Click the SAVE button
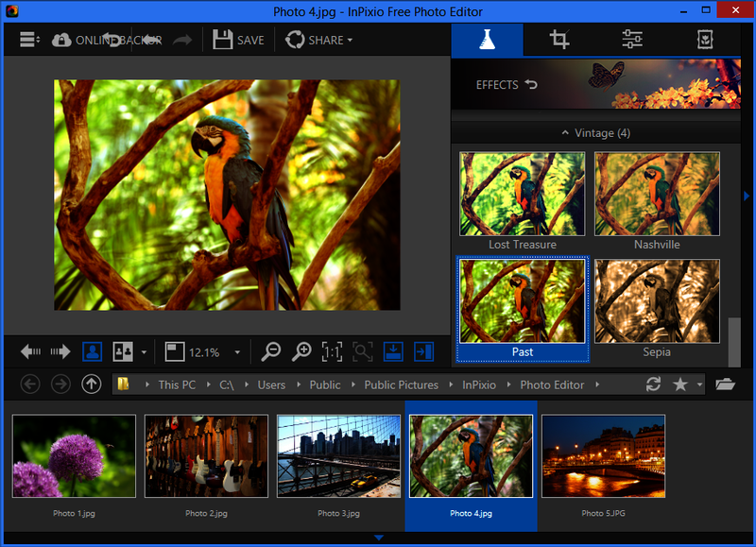Image resolution: width=756 pixels, height=547 pixels. tap(239, 41)
